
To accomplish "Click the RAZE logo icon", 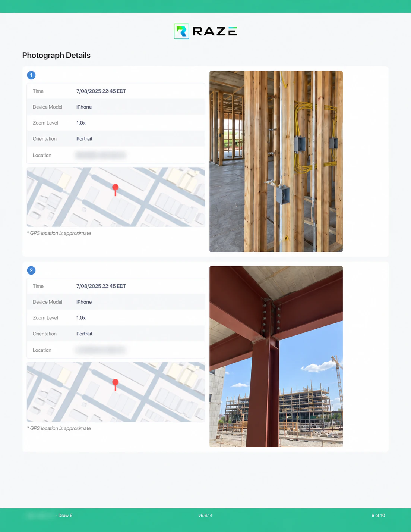I will click(x=181, y=31).
